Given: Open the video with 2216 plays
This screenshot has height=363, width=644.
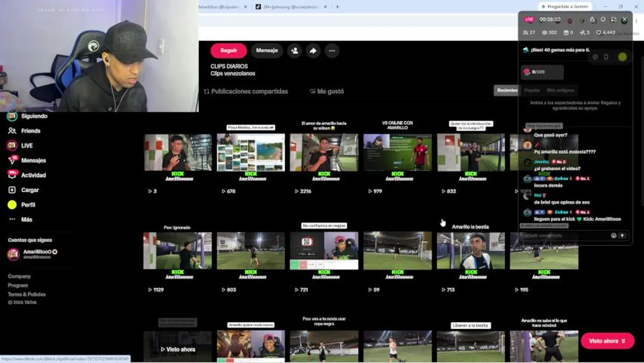Looking at the screenshot, I should (324, 152).
